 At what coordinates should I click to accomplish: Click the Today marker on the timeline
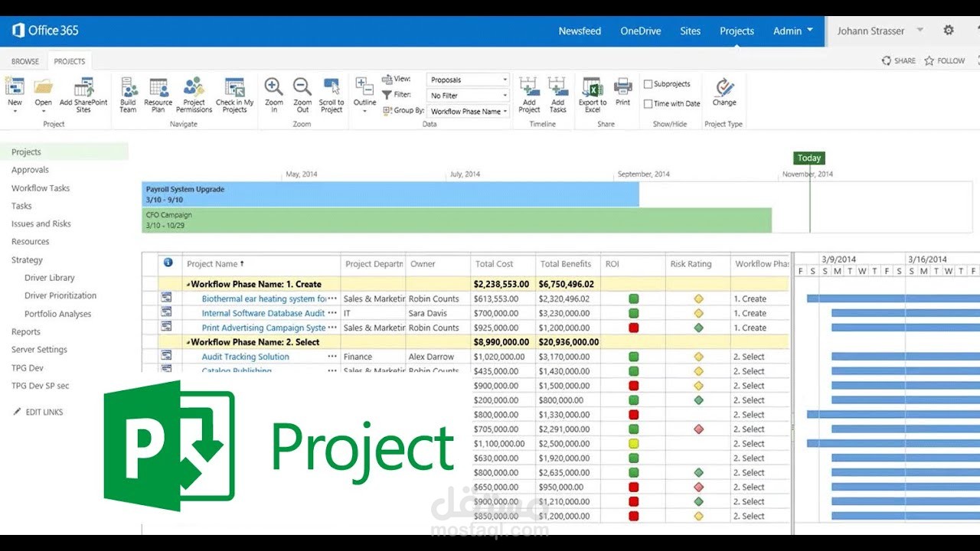pyautogui.click(x=809, y=158)
